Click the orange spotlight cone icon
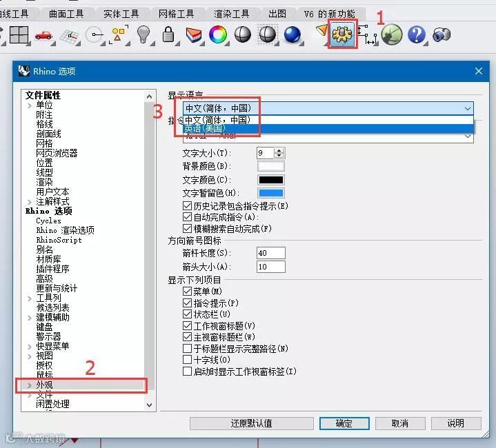This screenshot has width=496, height=448. tap(321, 30)
